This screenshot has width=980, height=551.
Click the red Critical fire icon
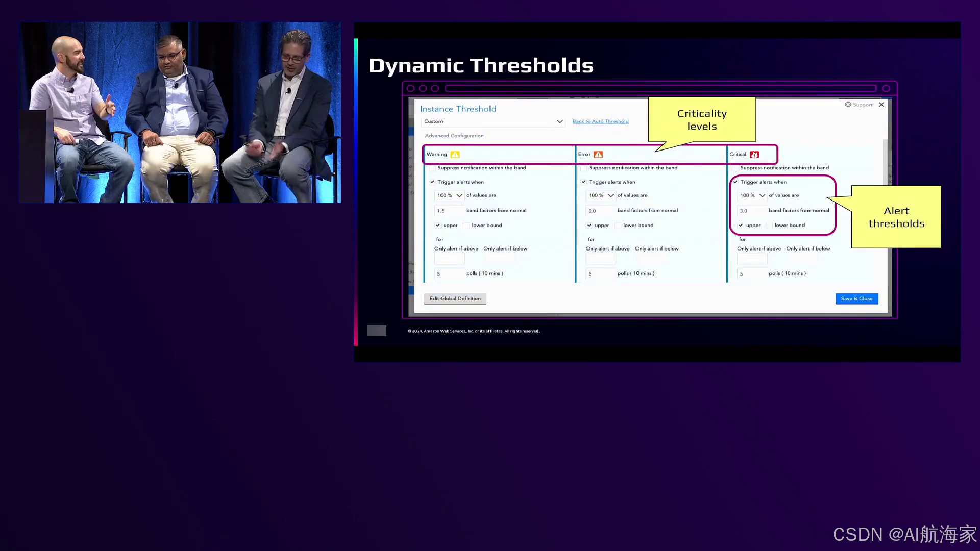coord(754,155)
